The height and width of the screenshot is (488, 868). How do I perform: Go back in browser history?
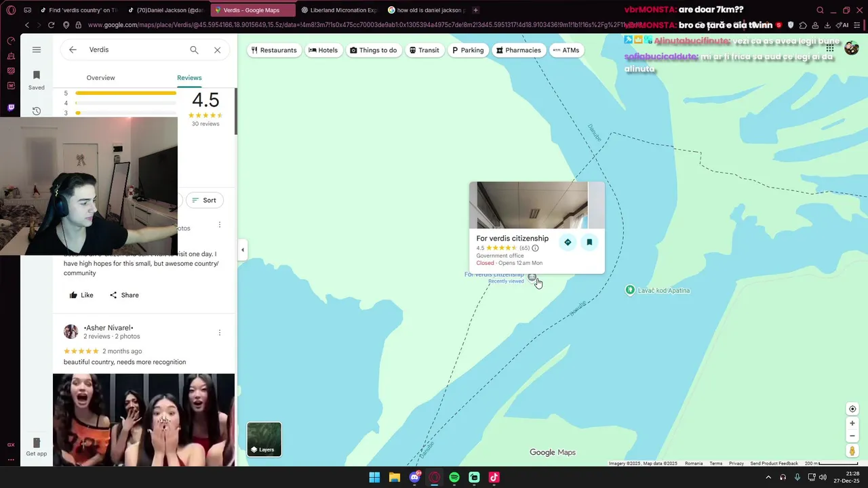pos(27,25)
